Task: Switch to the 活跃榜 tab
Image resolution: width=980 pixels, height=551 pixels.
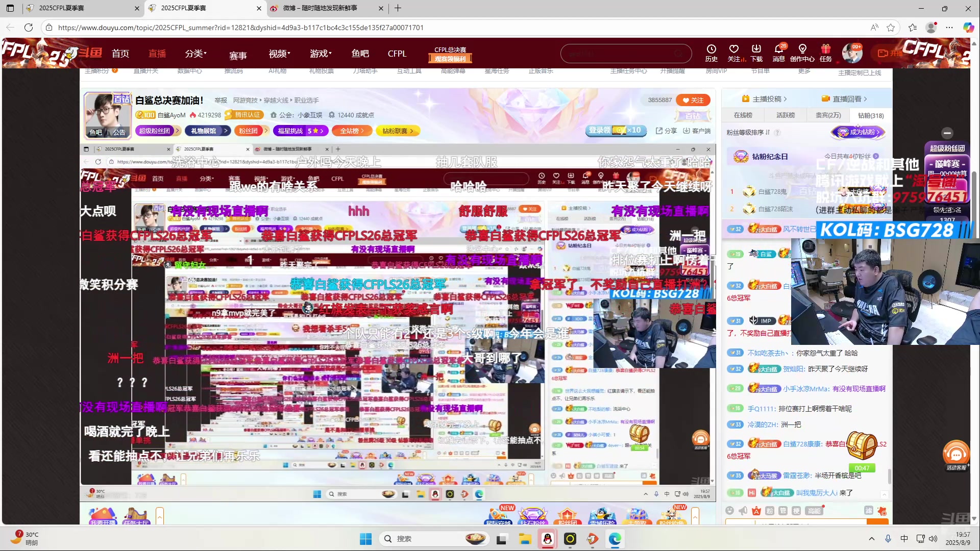Action: pyautogui.click(x=786, y=115)
